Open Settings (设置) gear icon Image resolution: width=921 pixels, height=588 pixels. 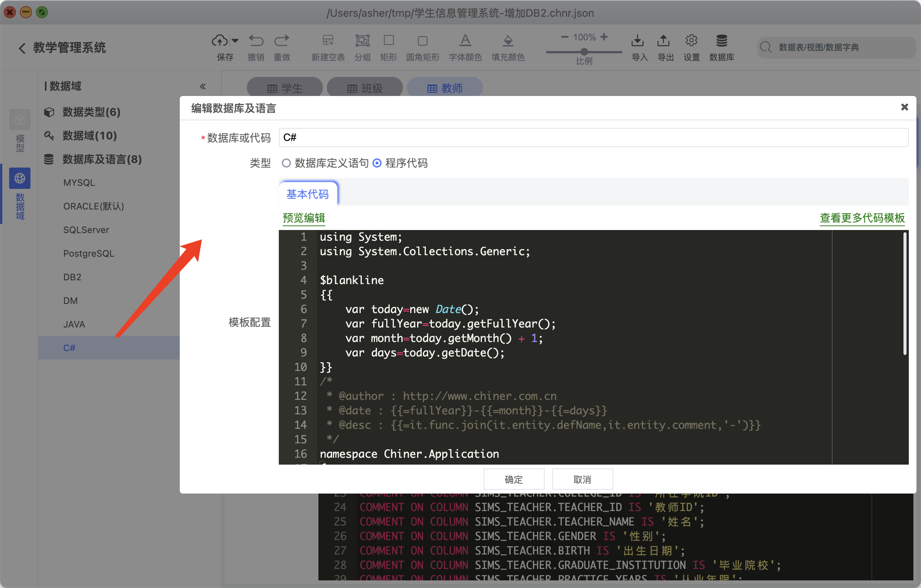coord(691,40)
